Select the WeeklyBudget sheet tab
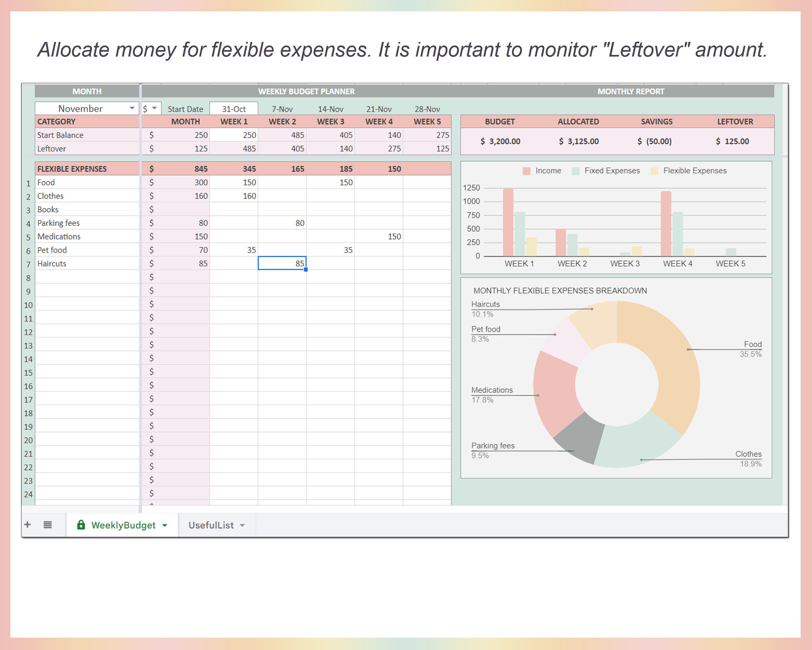 (123, 525)
